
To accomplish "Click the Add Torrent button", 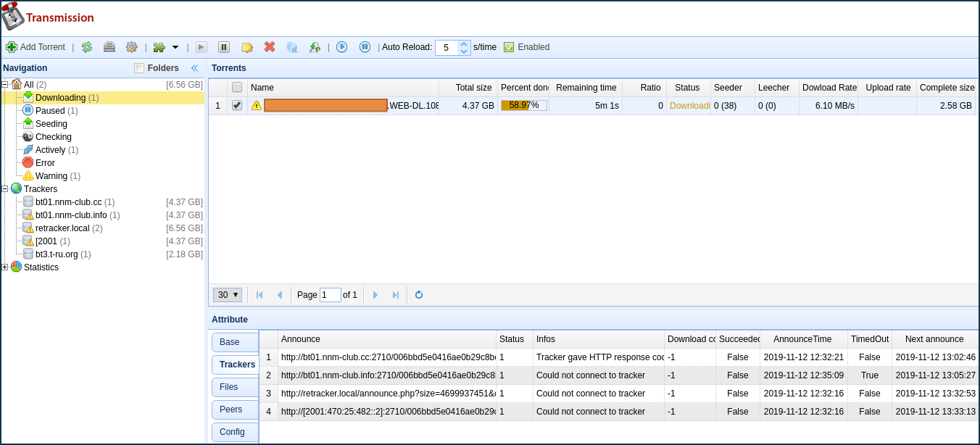I will (36, 47).
